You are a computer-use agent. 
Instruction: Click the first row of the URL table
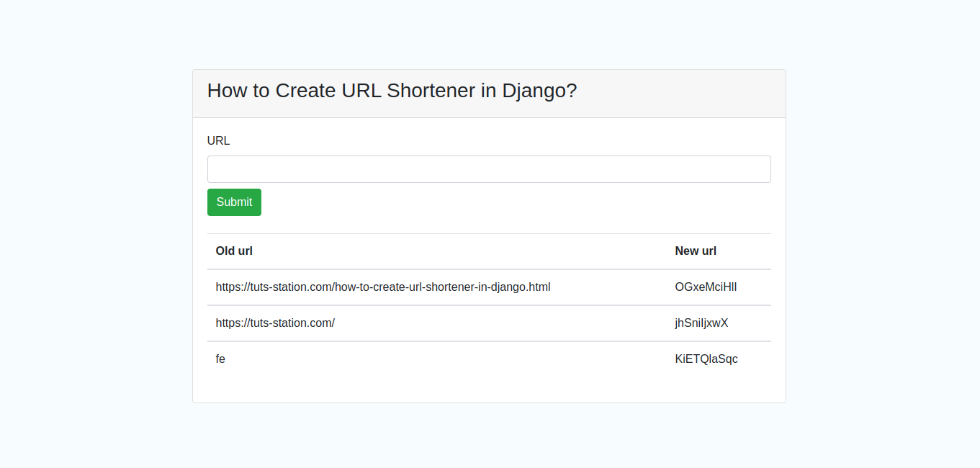click(489, 287)
